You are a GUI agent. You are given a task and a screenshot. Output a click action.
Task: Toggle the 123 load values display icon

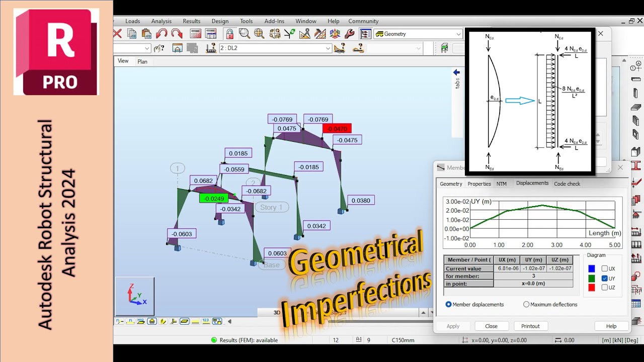point(206,321)
